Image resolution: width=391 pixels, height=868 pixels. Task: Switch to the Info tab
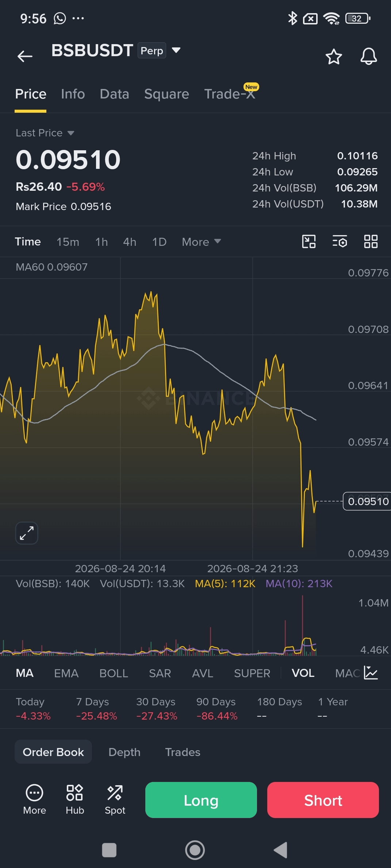coord(73,94)
